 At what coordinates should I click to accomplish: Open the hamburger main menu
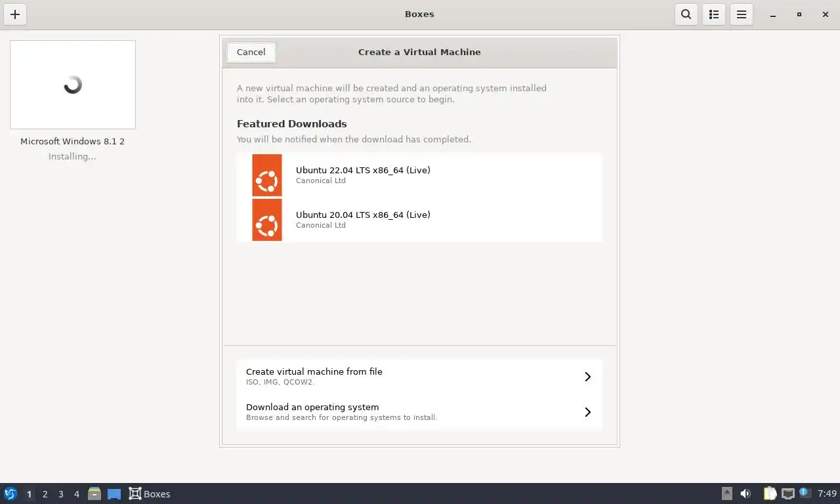(742, 14)
